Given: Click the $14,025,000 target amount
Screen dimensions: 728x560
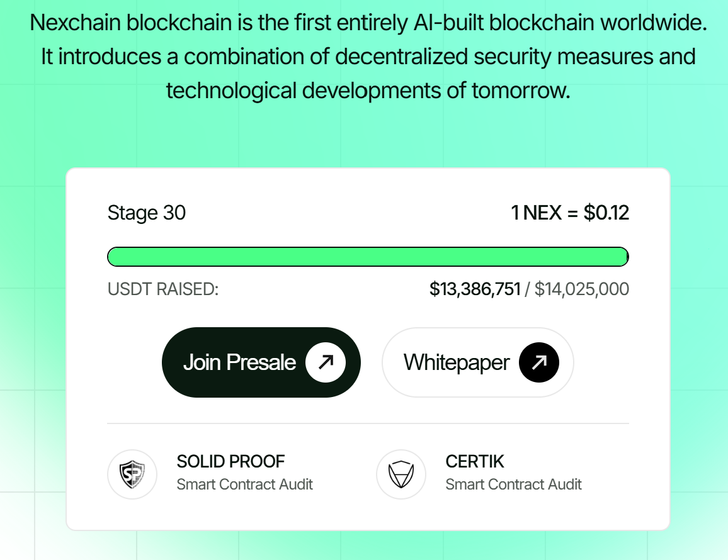Looking at the screenshot, I should [x=581, y=289].
